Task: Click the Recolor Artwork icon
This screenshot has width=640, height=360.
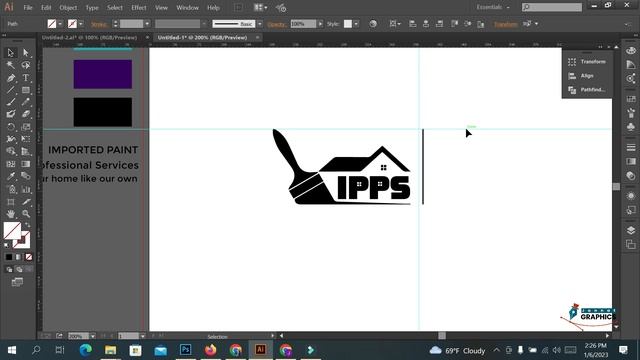Action: (373, 24)
